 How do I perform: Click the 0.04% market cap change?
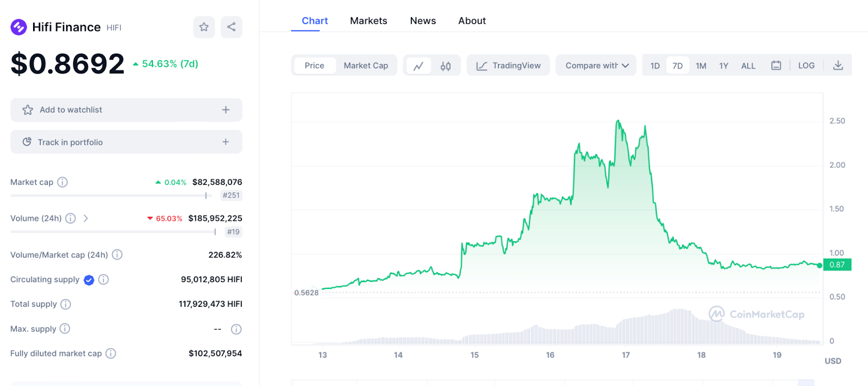tap(171, 183)
